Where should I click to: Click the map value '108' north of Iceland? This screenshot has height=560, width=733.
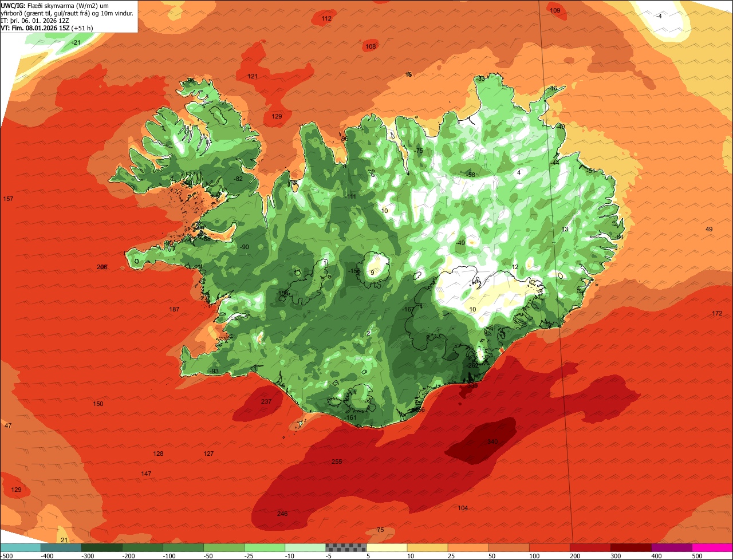coord(371,46)
